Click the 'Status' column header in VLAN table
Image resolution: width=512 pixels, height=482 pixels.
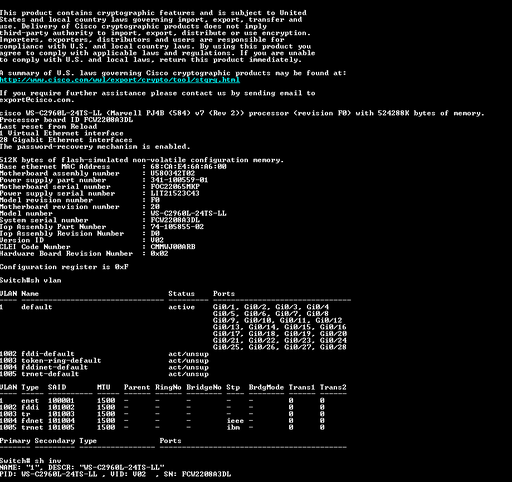[181, 294]
